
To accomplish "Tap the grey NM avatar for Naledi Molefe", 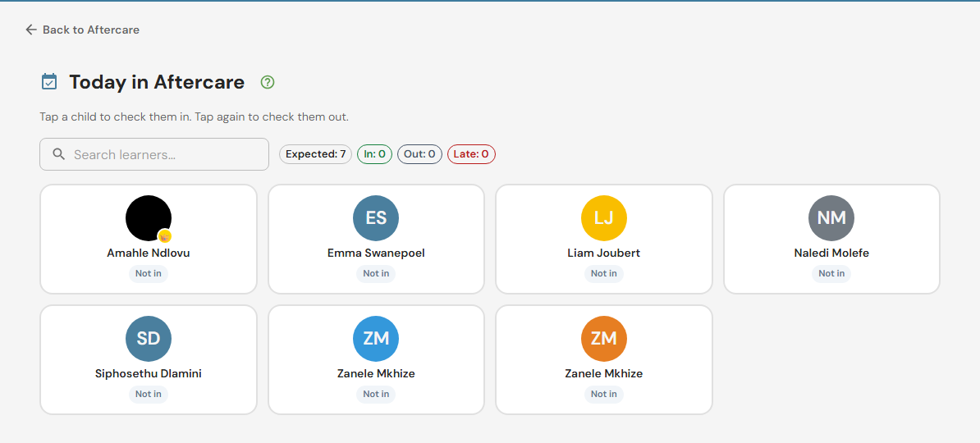I will (x=831, y=218).
